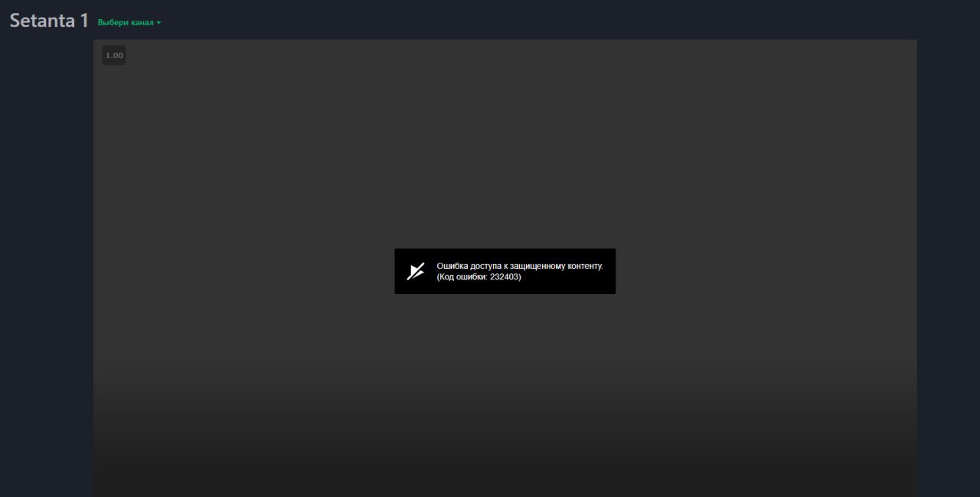Click the broken-playback error icon
The height and width of the screenshot is (497, 980).
pos(415,271)
